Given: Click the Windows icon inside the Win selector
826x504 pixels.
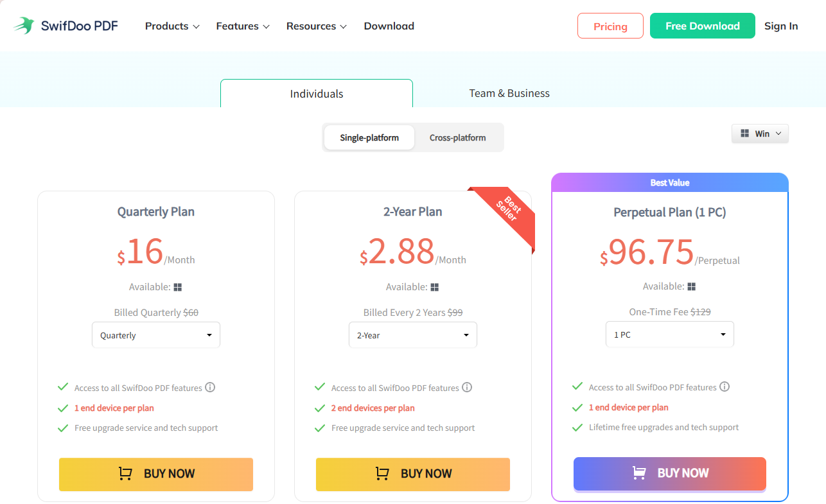Looking at the screenshot, I should [x=746, y=133].
